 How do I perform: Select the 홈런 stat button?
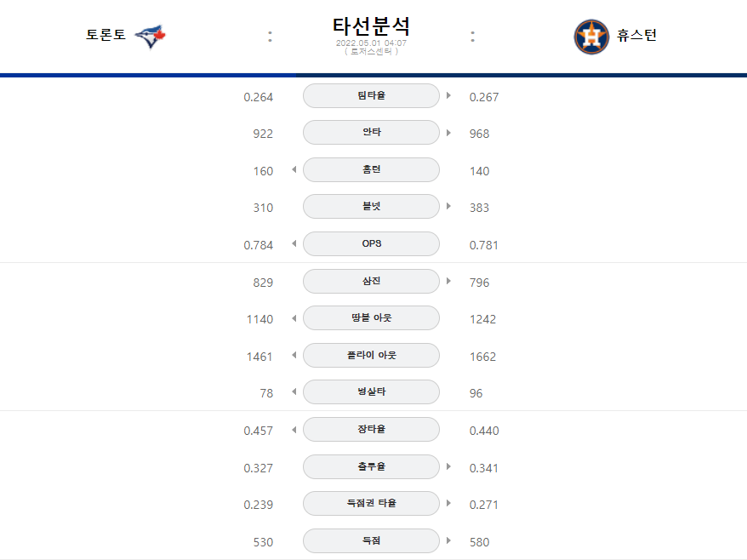click(371, 169)
